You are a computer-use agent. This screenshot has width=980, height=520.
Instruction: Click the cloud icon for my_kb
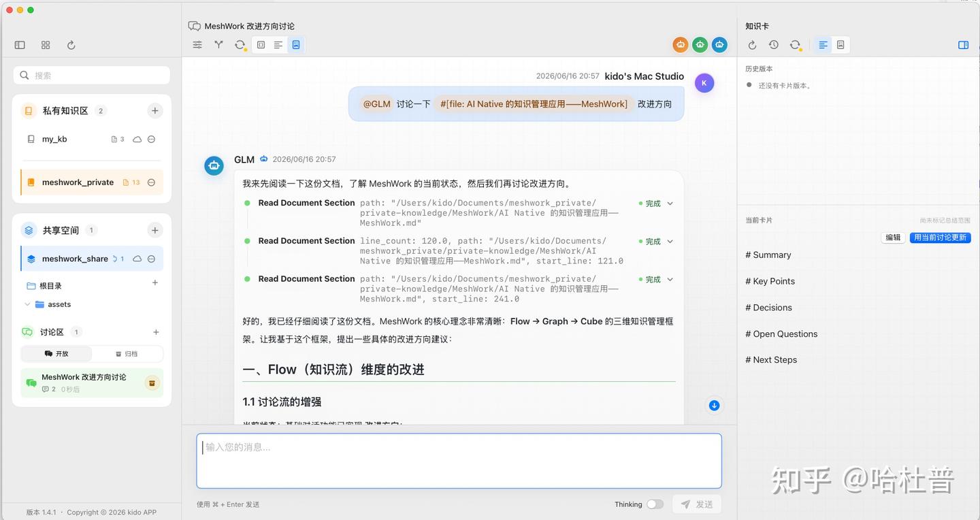tap(137, 139)
